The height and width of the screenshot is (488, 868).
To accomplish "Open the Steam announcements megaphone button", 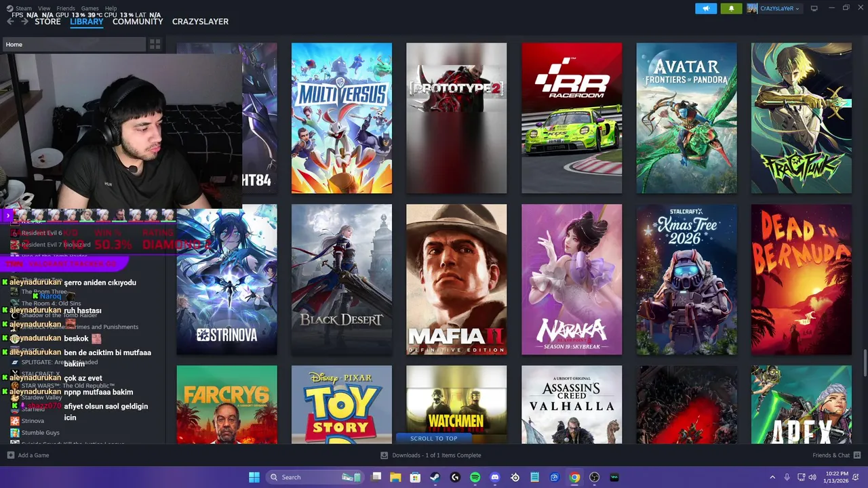I will point(705,9).
